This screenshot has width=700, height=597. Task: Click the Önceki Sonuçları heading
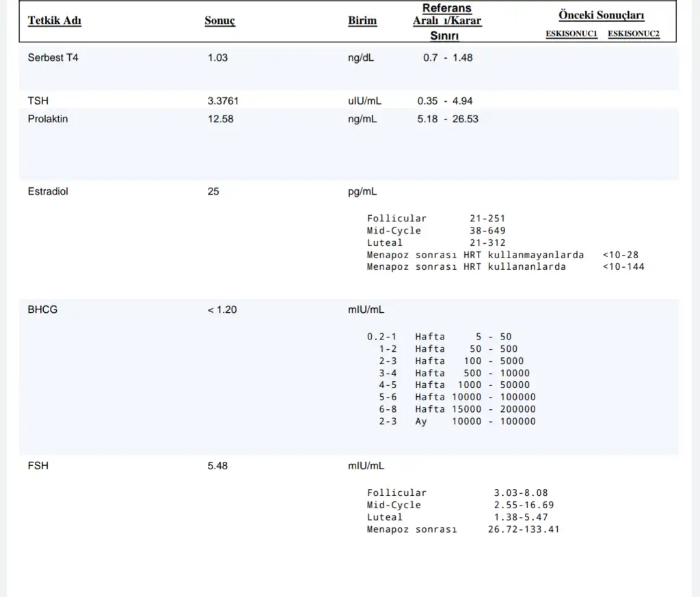[x=601, y=15]
